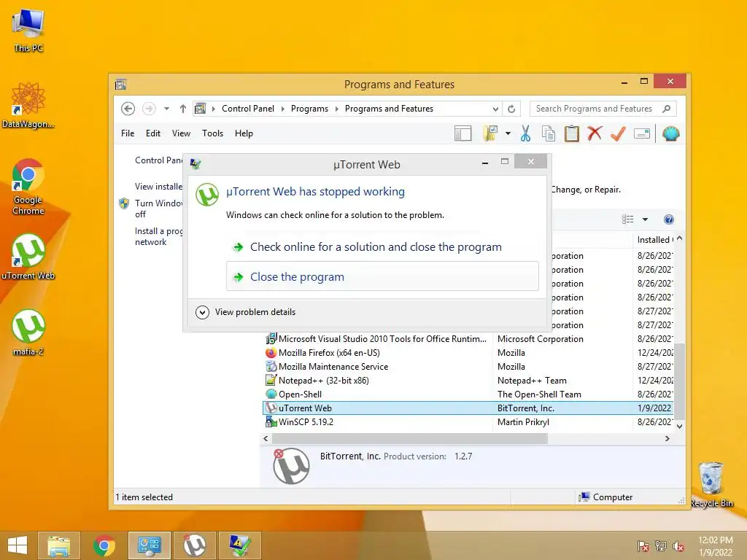Viewport: 747px width, 560px height.
Task: Click the Chrome taskbar icon
Action: (104, 545)
